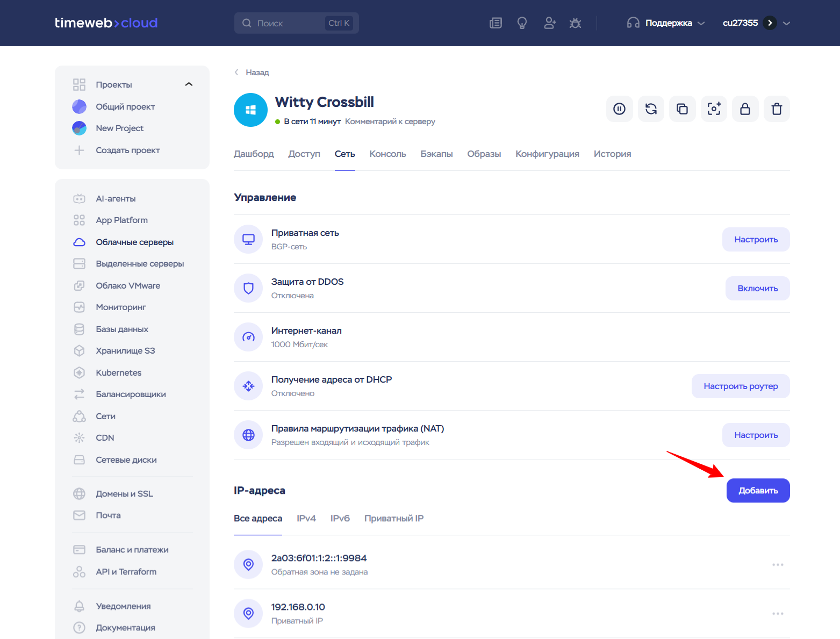Switch to the Консоль tab
840x639 pixels.
387,154
